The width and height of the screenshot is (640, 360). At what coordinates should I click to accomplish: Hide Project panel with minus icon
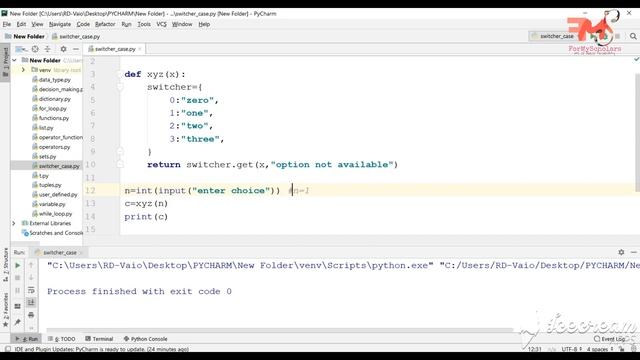click(76, 49)
